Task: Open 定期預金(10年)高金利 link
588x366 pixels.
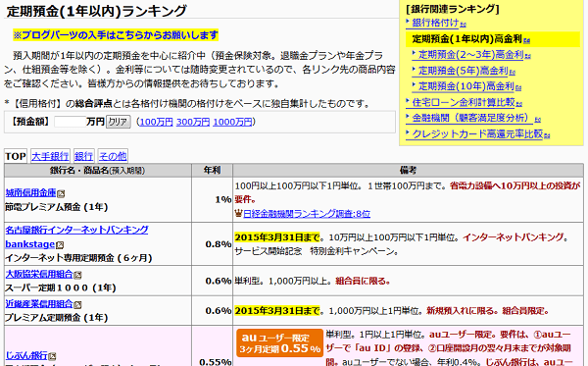Action: tap(465, 86)
